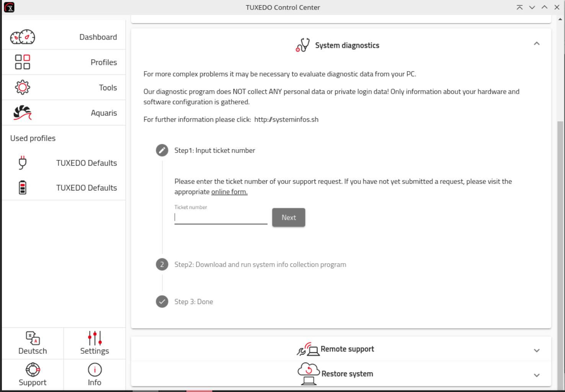Select the battery TUXEDO Defaults profile
565x392 pixels.
pyautogui.click(x=64, y=188)
